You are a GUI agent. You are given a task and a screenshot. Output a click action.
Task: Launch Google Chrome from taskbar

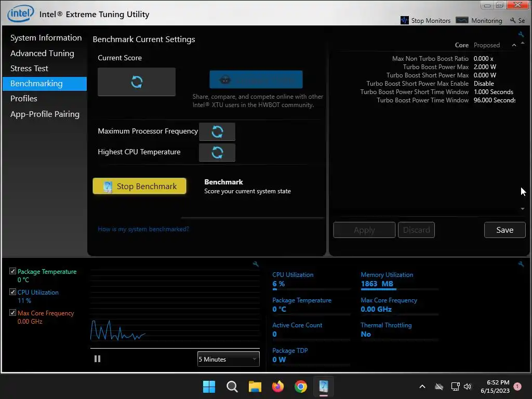pos(301,387)
